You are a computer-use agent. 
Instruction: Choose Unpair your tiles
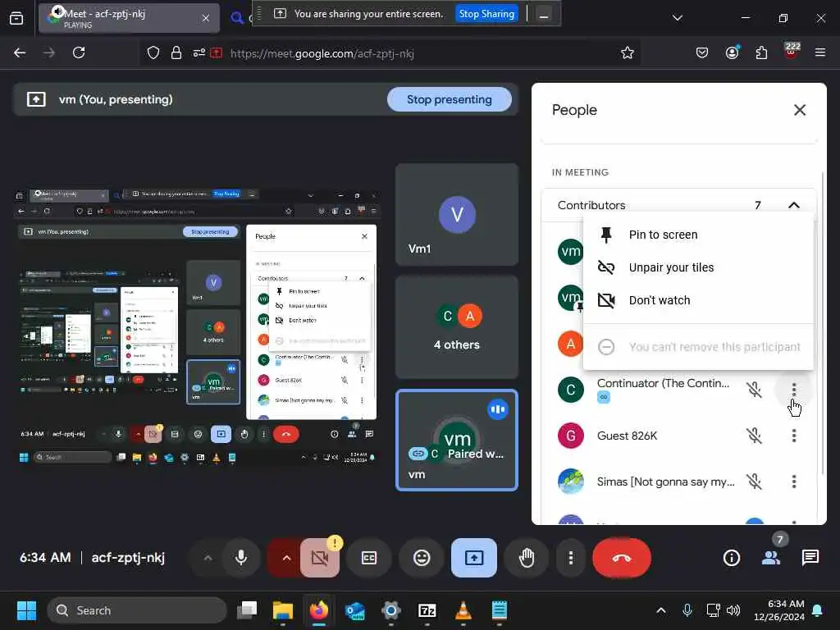(698, 267)
